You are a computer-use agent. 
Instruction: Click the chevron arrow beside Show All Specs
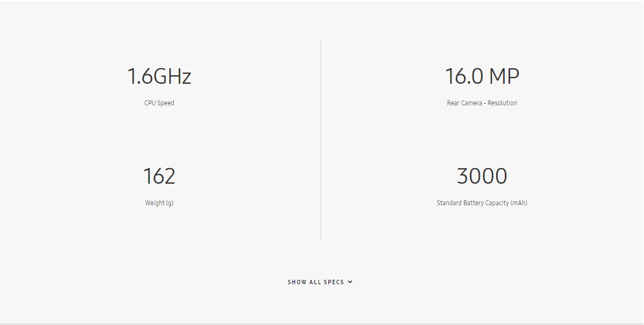[350, 281]
